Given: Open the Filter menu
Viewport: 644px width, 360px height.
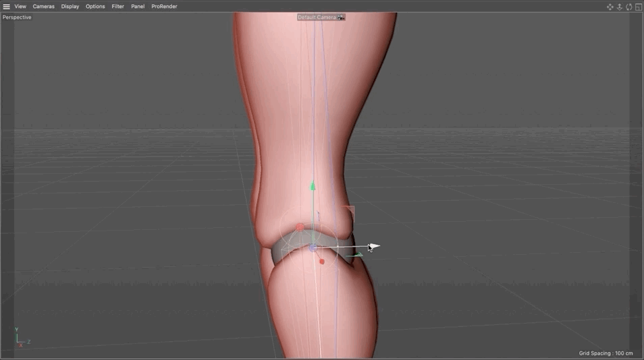Looking at the screenshot, I should pyautogui.click(x=118, y=7).
